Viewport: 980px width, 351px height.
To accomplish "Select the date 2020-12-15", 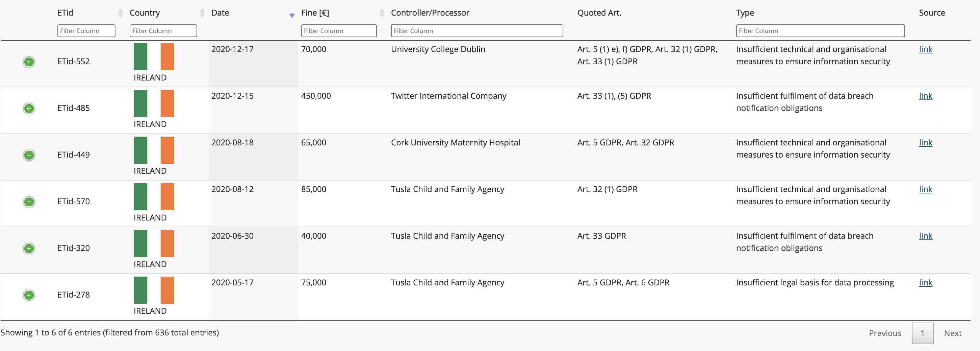I will [x=232, y=96].
